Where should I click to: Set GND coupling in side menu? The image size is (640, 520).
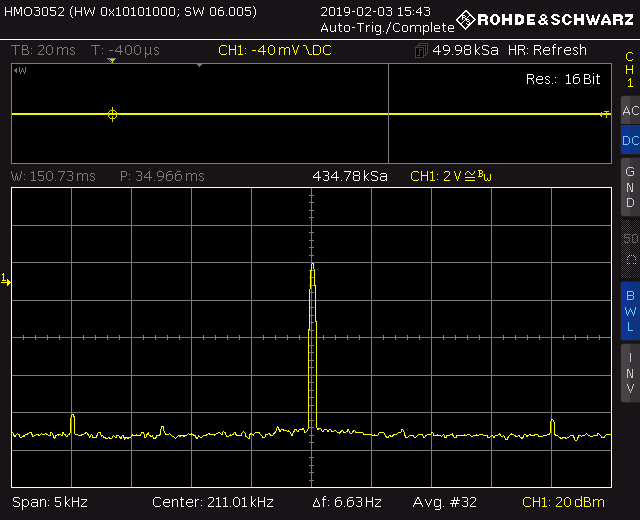click(629, 187)
